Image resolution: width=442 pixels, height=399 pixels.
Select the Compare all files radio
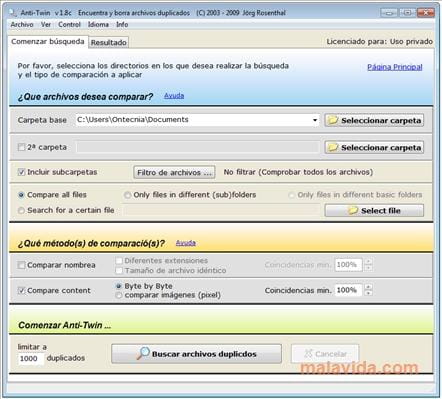pos(21,195)
